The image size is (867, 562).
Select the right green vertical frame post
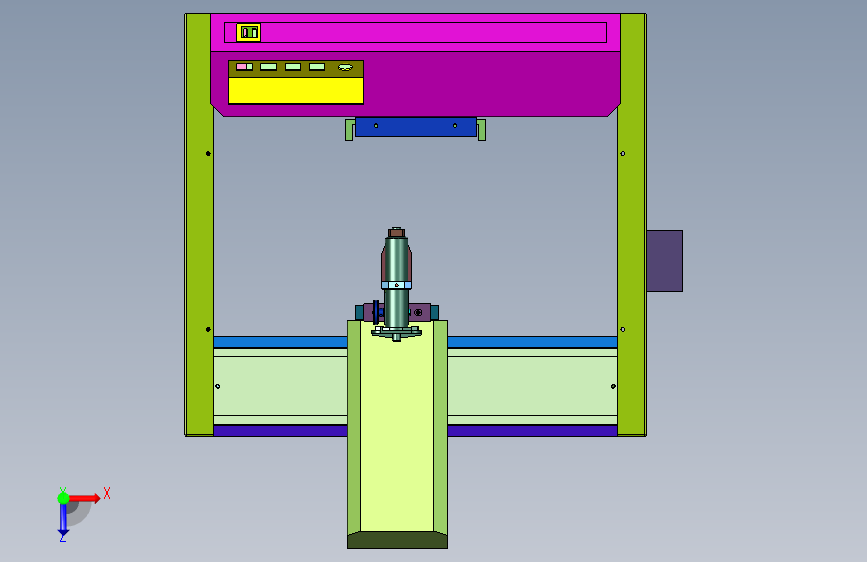(631, 225)
